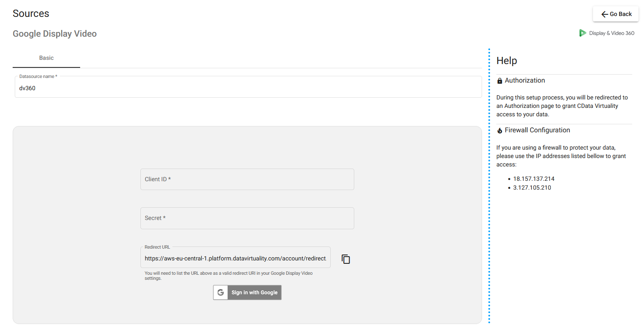Click the Google Display Video title

[55, 34]
